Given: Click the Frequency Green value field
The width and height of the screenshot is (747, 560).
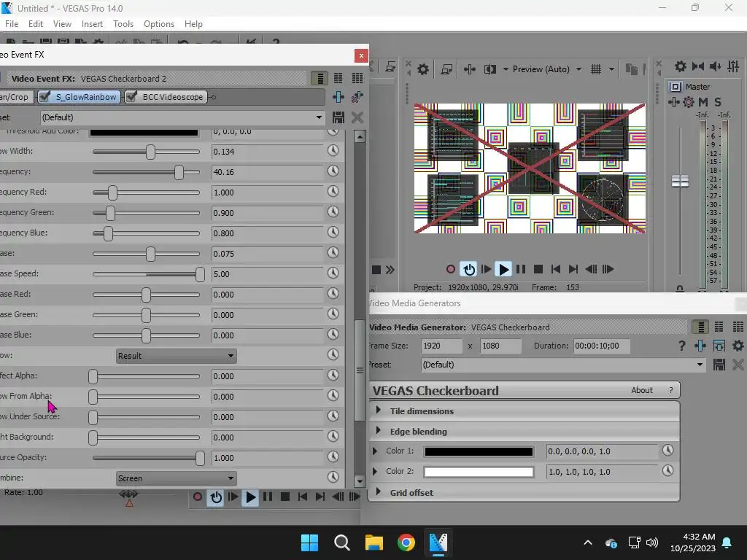Looking at the screenshot, I should tap(268, 213).
